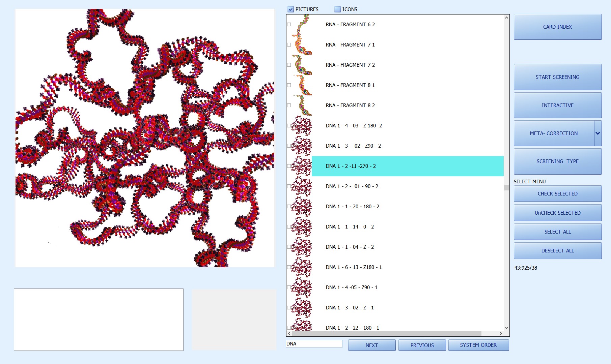This screenshot has height=364, width=611.
Task: Go to NEXT search result
Action: point(372,345)
